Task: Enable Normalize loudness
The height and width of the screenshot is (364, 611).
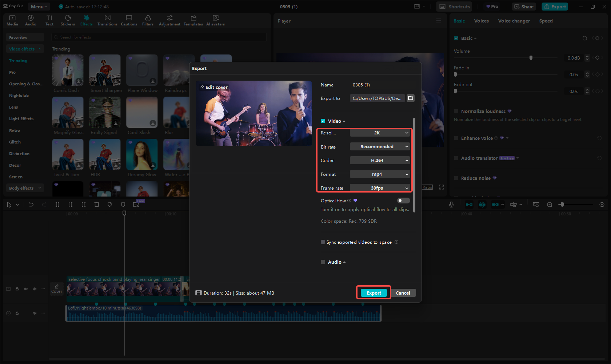Action: (456, 111)
